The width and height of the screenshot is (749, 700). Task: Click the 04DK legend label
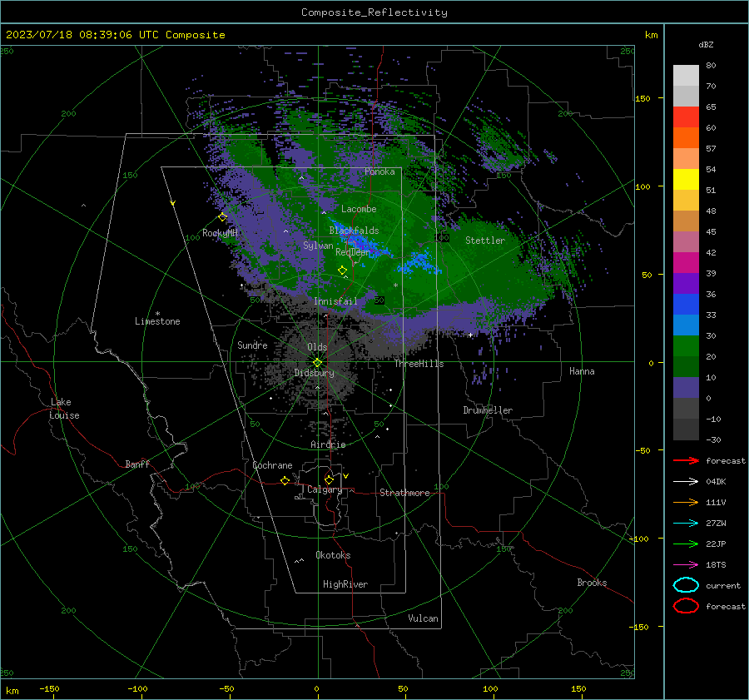pos(716,482)
